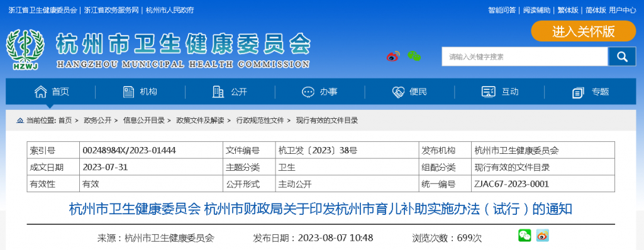644x250 pixels.
Task: Share article via Weibo icon near views
Action: point(543,235)
